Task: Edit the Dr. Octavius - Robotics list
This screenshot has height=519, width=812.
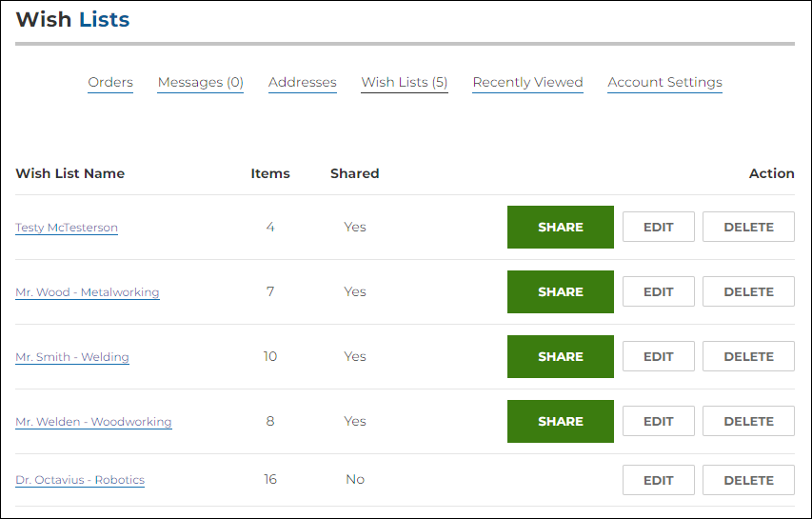Action: pos(658,480)
